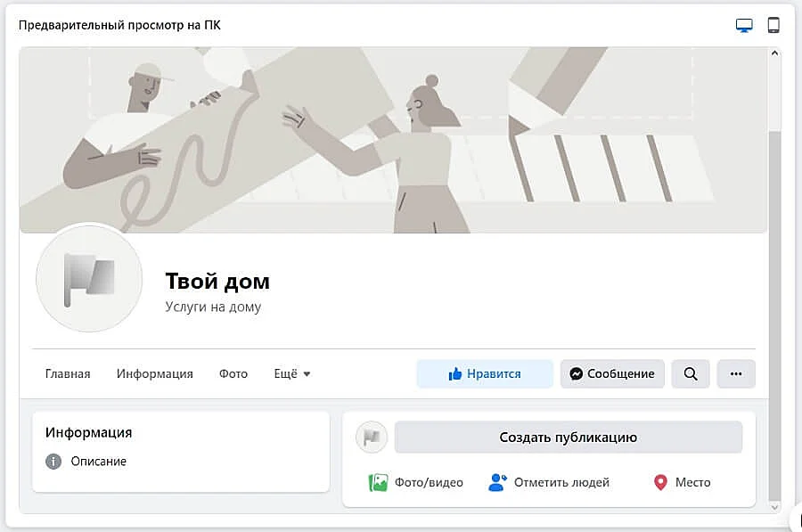This screenshot has width=802, height=532.
Task: Click the Фото/видео image icon
Action: (x=378, y=483)
